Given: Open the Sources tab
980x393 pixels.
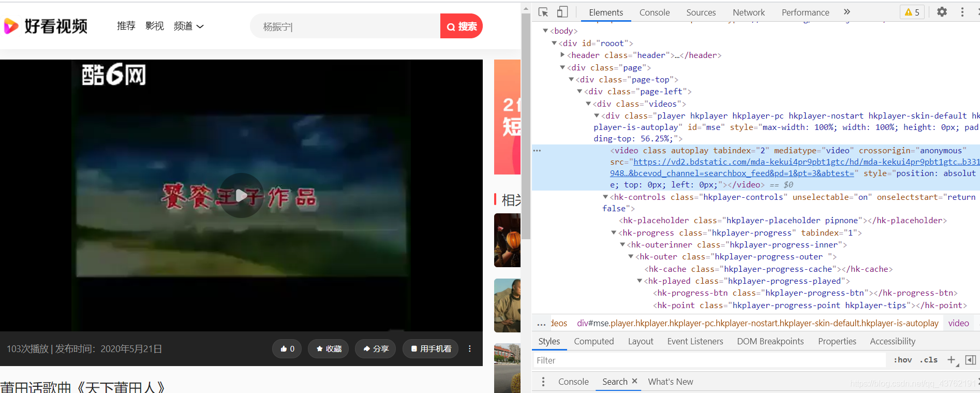Looking at the screenshot, I should 701,12.
